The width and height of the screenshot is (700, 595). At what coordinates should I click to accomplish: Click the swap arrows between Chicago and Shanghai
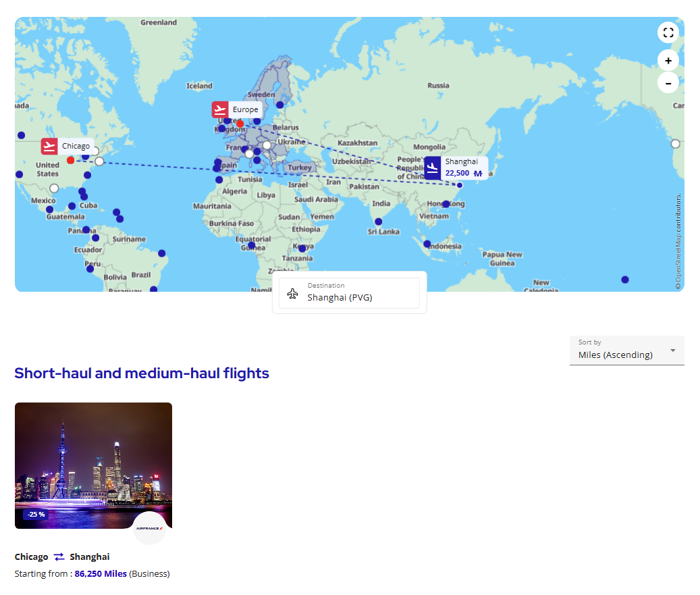pyautogui.click(x=59, y=557)
